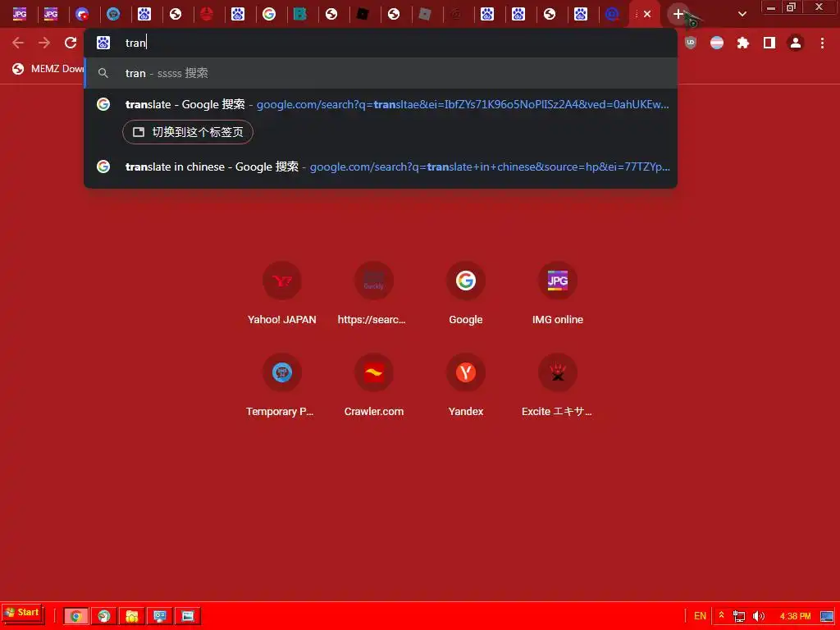Open the folder icon in the taskbar

(132, 616)
